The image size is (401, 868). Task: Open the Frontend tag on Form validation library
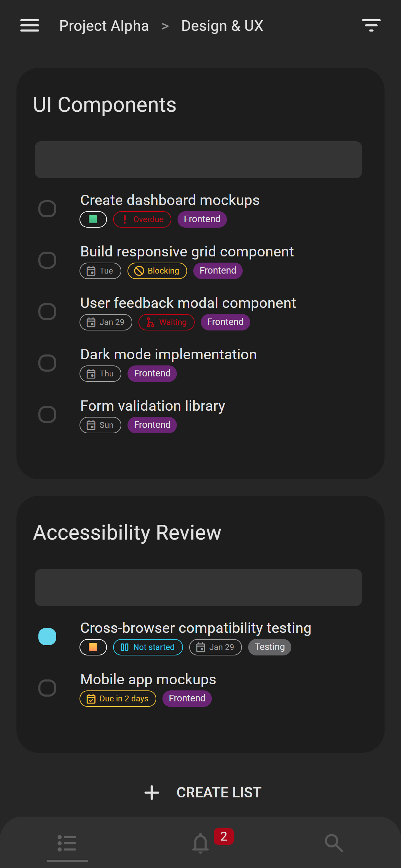point(152,425)
